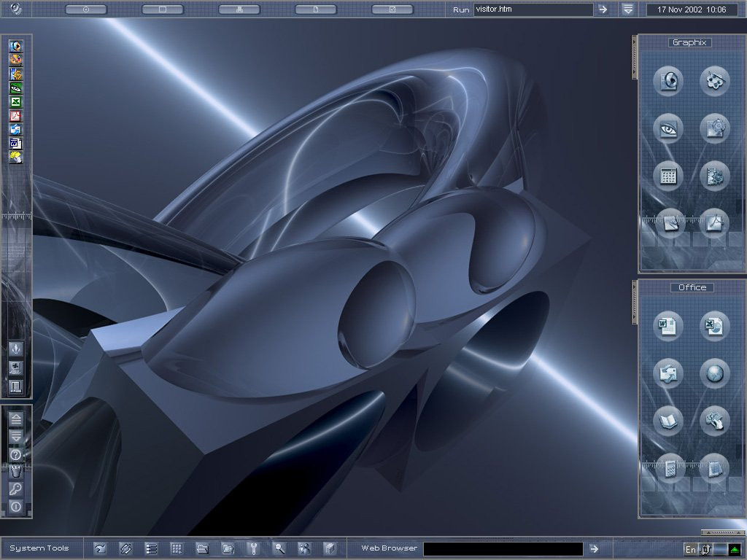Viewport: 747px width, 560px height.
Task: Click the Graphix panel title
Action: (689, 42)
